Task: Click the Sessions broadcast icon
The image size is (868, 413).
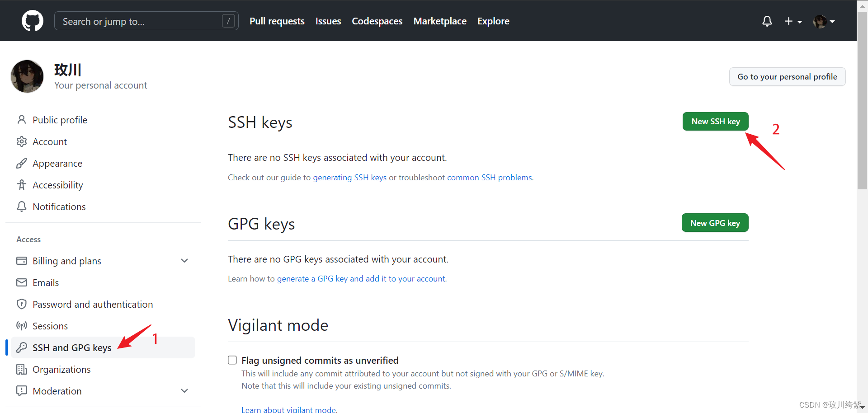Action: [x=22, y=326]
